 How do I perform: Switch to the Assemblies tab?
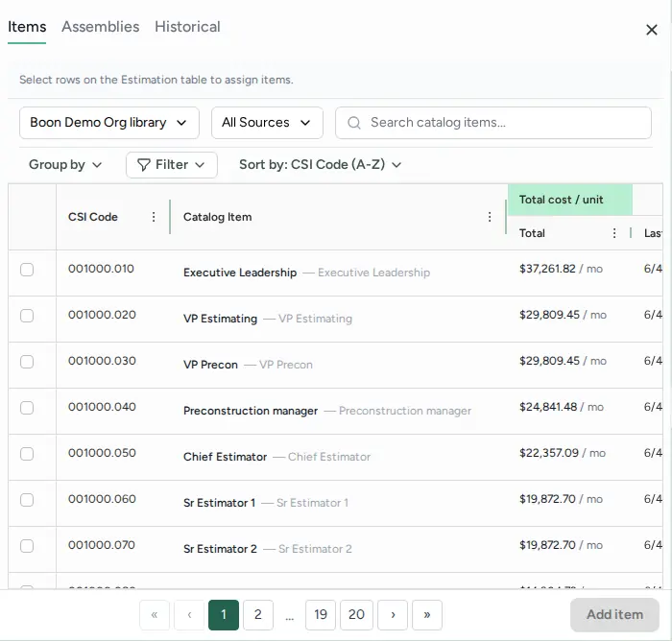click(x=101, y=27)
